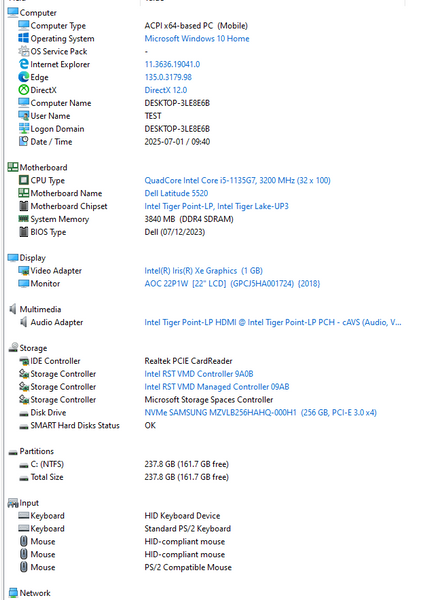The height and width of the screenshot is (600, 440).
Task: Click the IDE Controller icon
Action: click(24, 361)
